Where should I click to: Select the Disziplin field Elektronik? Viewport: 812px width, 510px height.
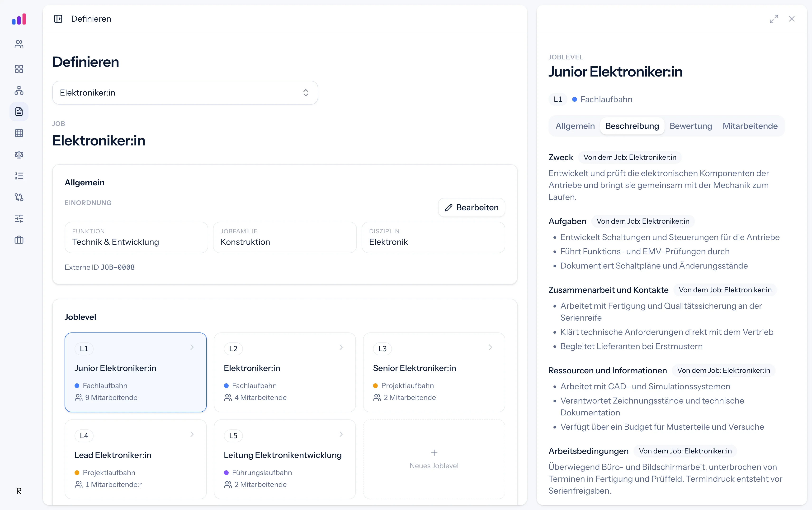pos(433,237)
